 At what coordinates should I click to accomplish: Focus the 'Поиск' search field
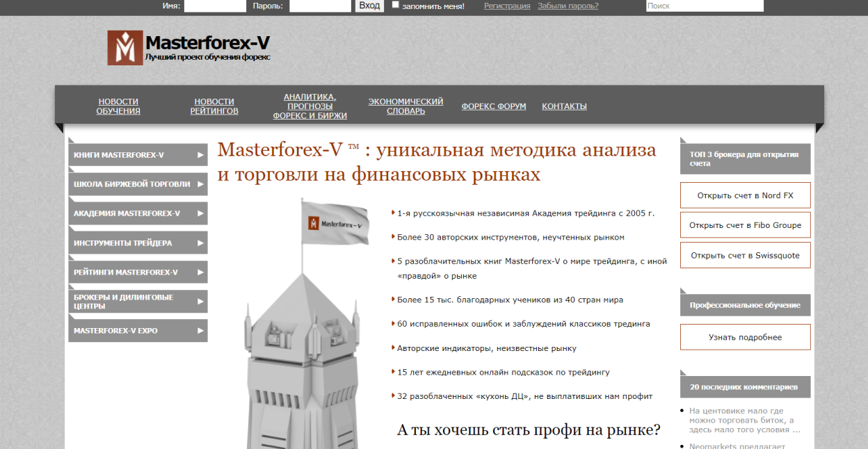coord(705,6)
